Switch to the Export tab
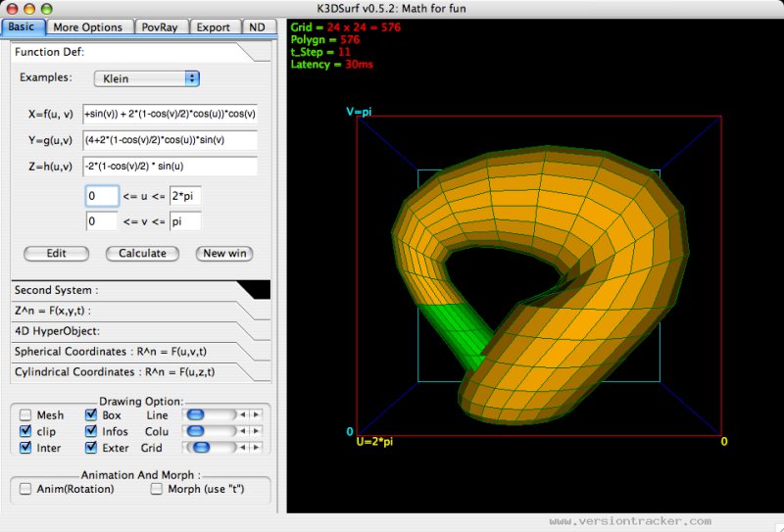Screen dimensions: 784x532 point(214,27)
